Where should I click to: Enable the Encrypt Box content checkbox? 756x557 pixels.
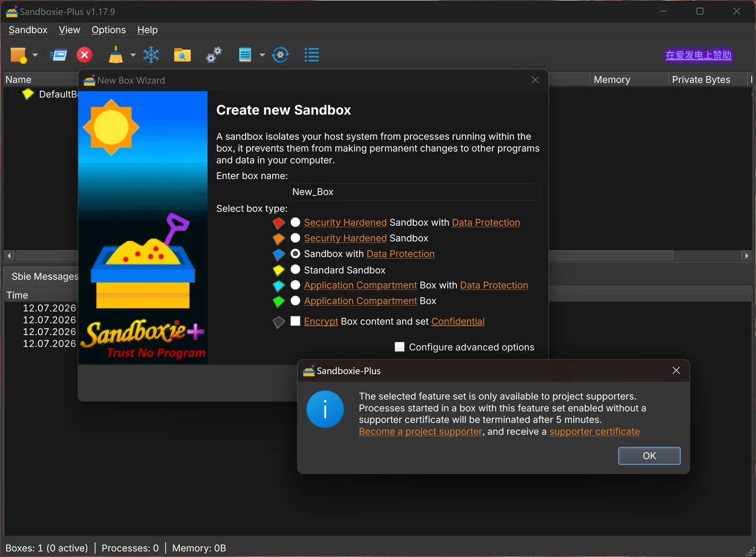[295, 321]
